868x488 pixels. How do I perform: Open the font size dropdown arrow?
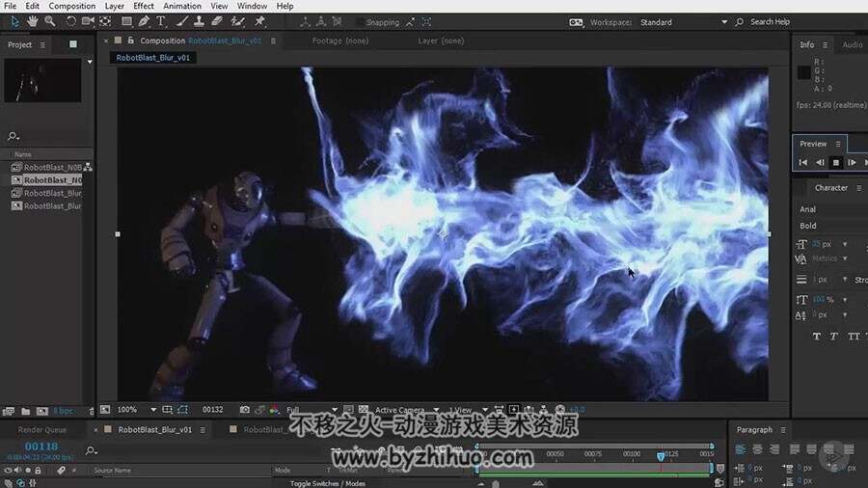(x=845, y=244)
